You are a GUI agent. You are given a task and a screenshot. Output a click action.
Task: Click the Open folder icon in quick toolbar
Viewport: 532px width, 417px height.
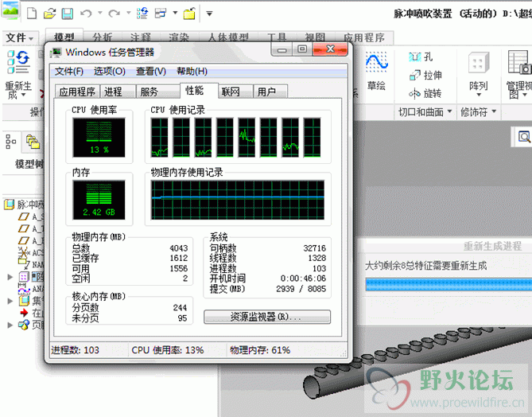[x=50, y=14]
